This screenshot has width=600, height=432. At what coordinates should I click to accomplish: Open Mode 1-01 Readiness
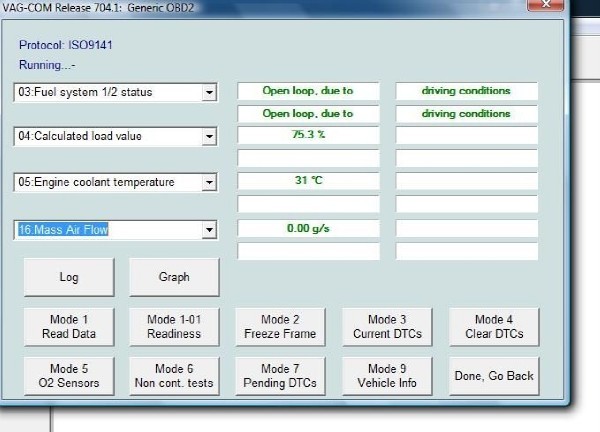(174, 327)
